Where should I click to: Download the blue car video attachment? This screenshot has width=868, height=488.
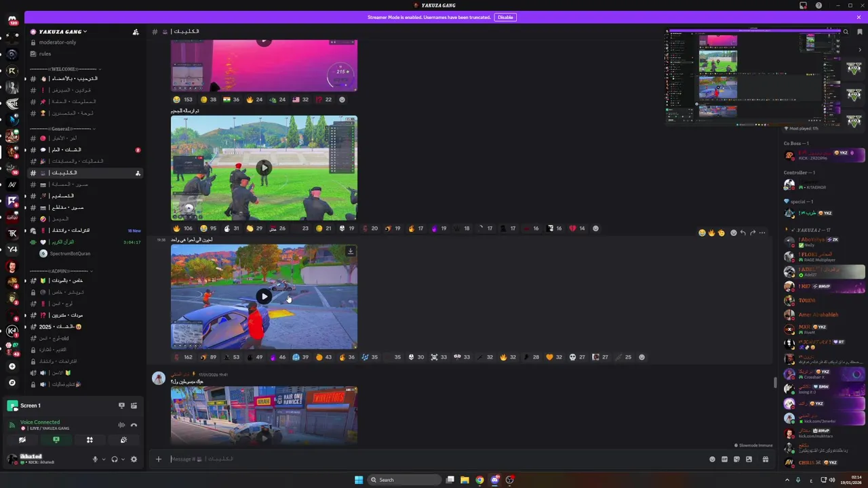[x=350, y=251]
